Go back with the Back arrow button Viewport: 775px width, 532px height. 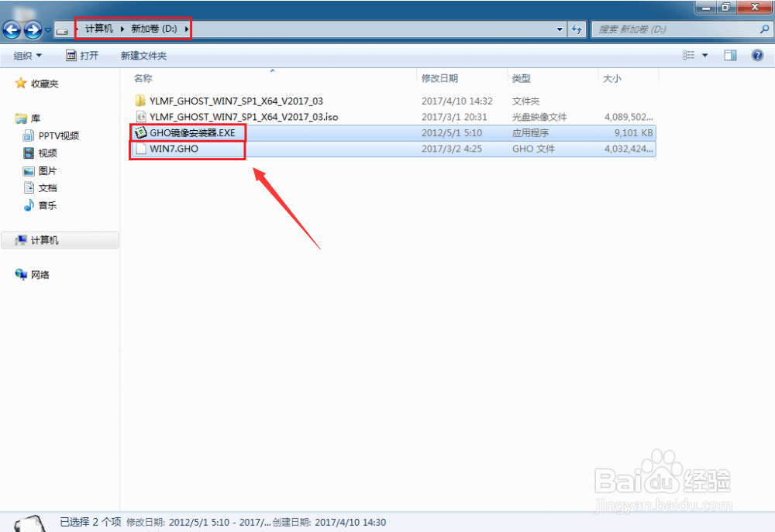click(12, 29)
